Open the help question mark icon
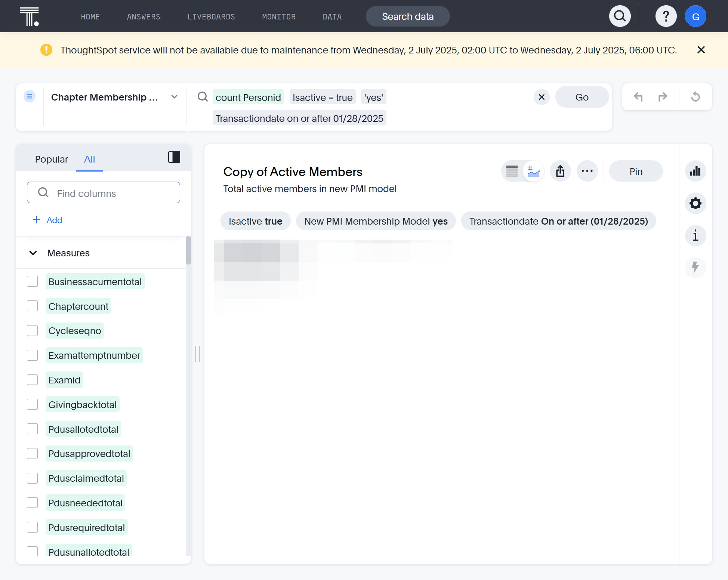728x580 pixels. (666, 16)
